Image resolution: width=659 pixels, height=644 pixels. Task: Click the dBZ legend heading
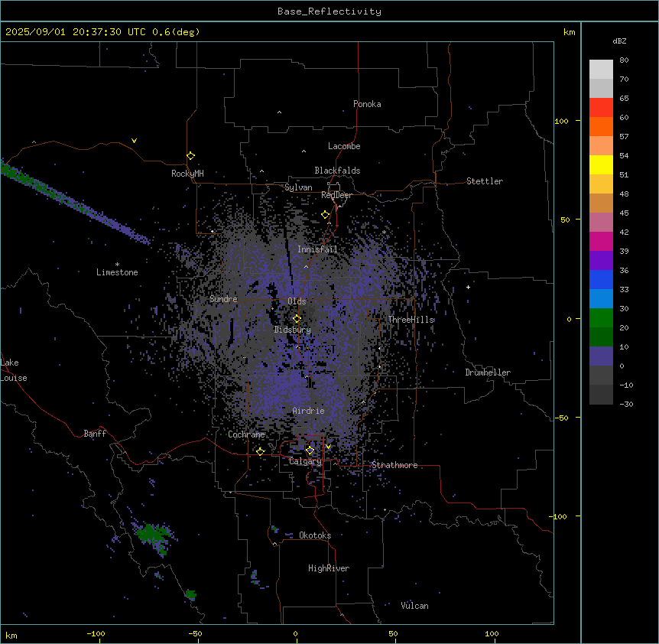(619, 41)
